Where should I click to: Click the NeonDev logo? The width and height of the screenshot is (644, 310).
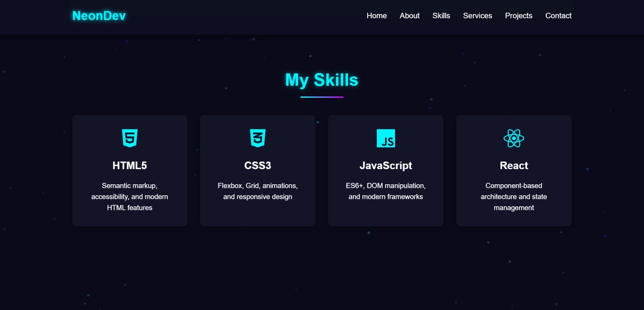tap(99, 16)
